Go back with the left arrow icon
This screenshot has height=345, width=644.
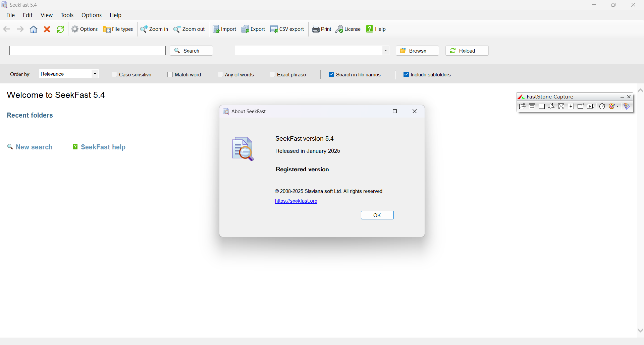7,29
